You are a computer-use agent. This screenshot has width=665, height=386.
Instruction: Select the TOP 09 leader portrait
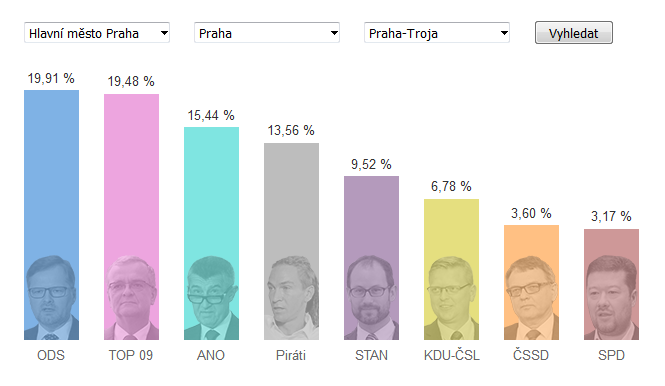tap(131, 298)
